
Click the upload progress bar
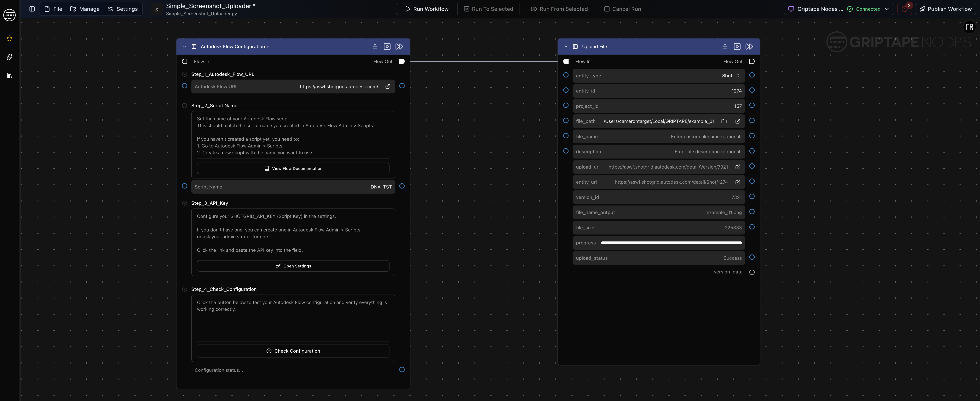click(671, 243)
